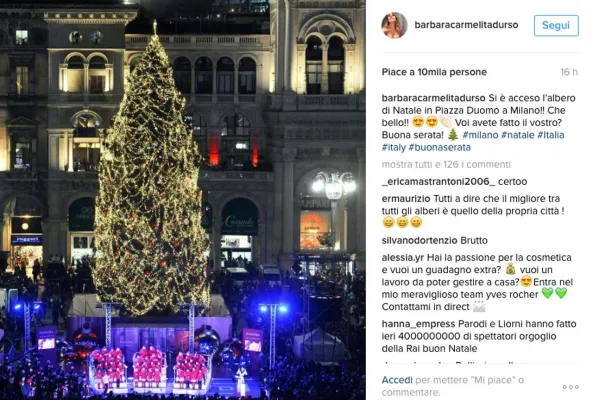Image resolution: width=593 pixels, height=400 pixels.
Task: Open _ericamastrantoni2006_ commenter profile
Action: point(438,181)
